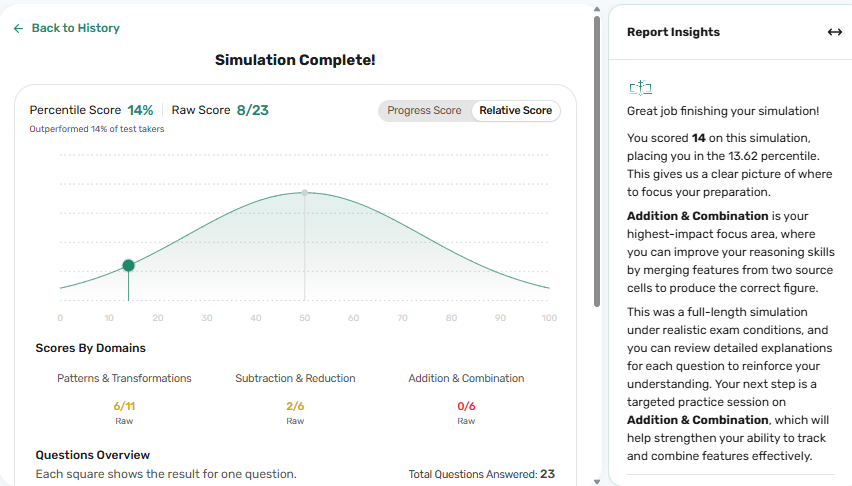
Task: Switch to the Progress Score tab
Action: click(424, 110)
